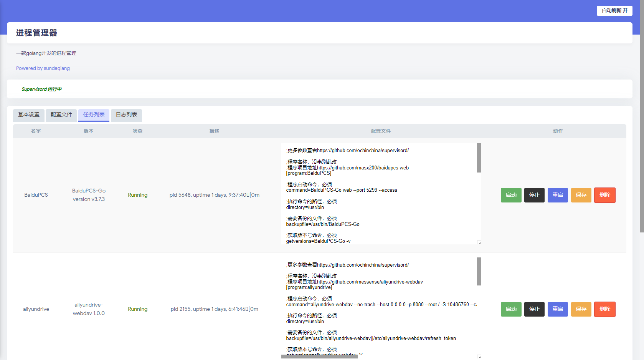The height and width of the screenshot is (360, 644).
Task: Click the aliyundrive config vertical scrollbar
Action: 479,272
